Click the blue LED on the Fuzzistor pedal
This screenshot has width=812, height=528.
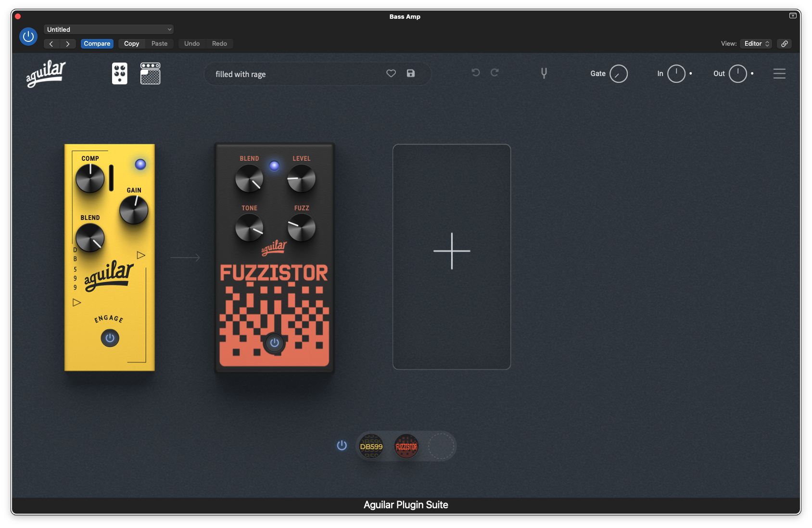pyautogui.click(x=274, y=166)
